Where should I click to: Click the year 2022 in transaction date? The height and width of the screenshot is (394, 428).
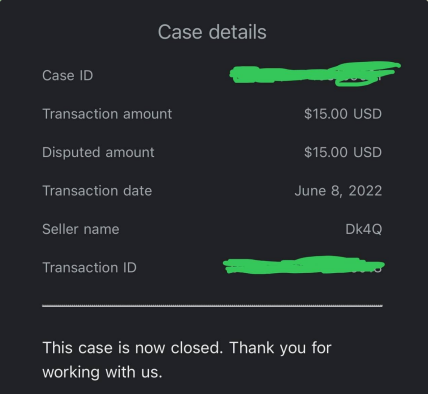click(365, 191)
